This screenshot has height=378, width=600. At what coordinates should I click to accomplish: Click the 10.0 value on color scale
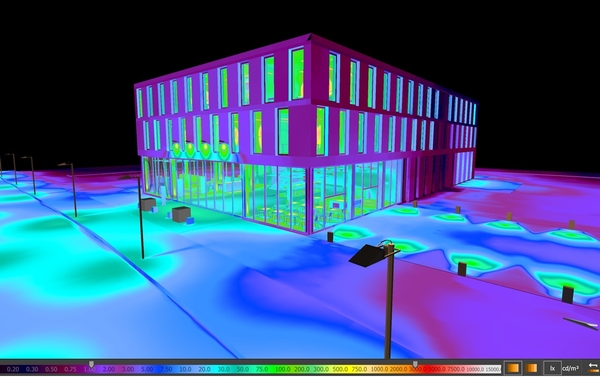click(185, 370)
